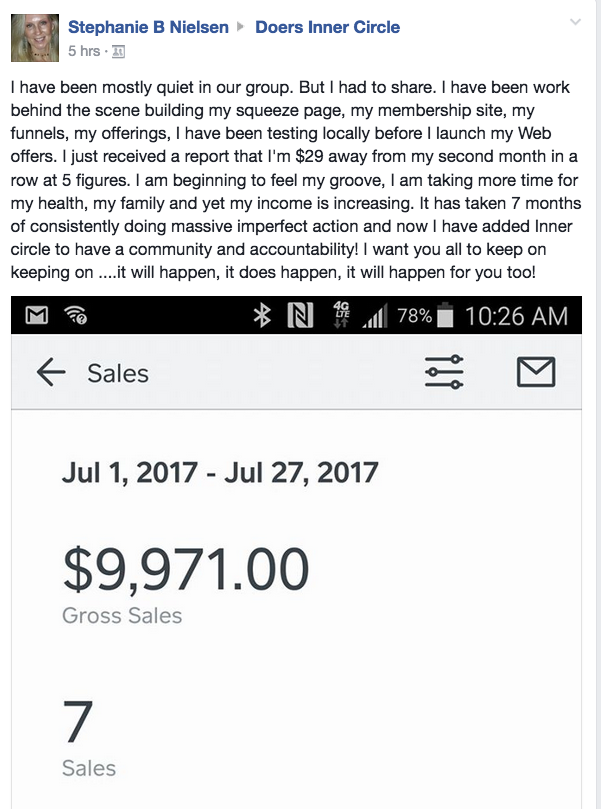This screenshot has height=809, width=601.
Task: Select the Jul 1 - Jul 27, 2017 date range
Action: (x=219, y=471)
